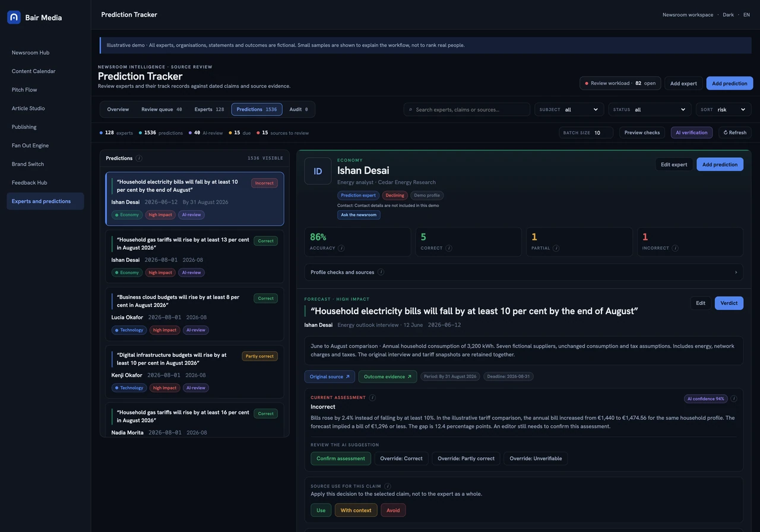Open the Audit tab
This screenshot has width=760, height=532.
click(299, 109)
